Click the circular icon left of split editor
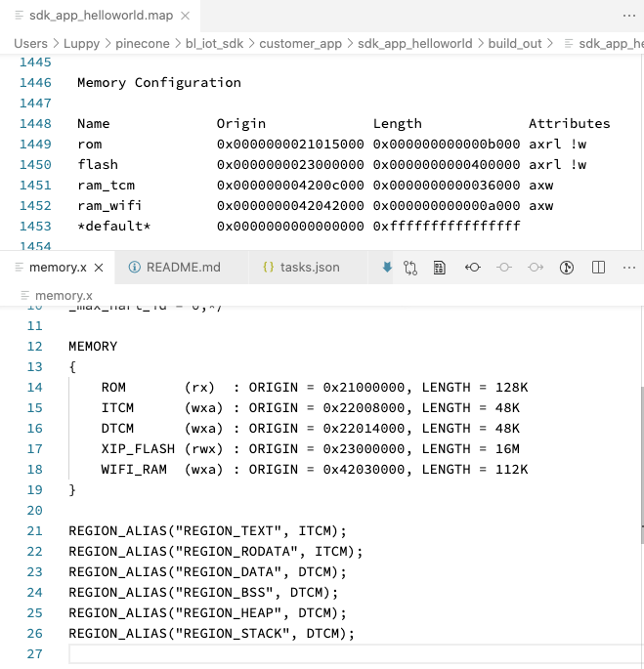Screen dimensions: 644x669 567,267
